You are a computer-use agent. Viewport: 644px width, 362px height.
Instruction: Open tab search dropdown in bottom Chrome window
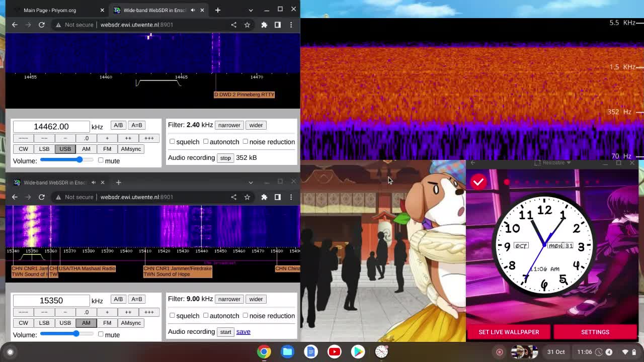251,183
